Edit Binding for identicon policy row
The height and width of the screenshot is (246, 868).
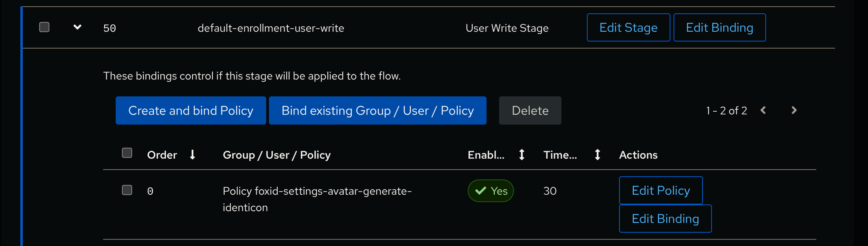pos(665,219)
